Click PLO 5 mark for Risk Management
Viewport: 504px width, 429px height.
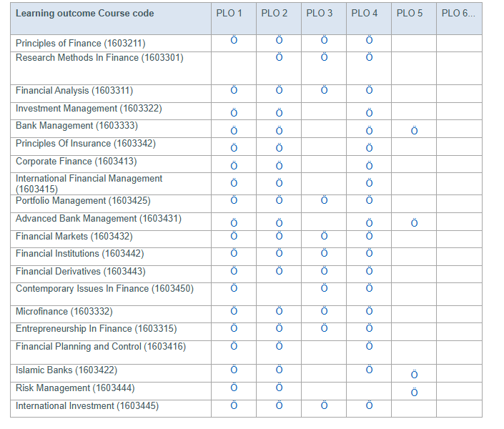point(415,393)
